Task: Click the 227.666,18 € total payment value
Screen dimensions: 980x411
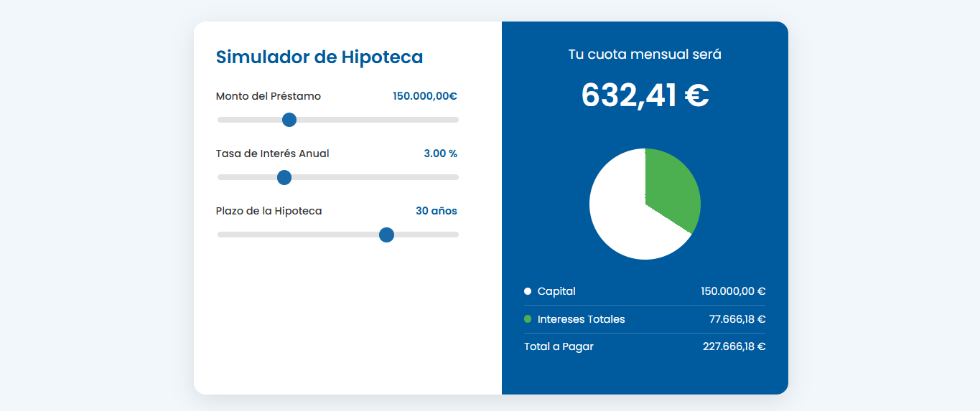Action: click(x=734, y=346)
